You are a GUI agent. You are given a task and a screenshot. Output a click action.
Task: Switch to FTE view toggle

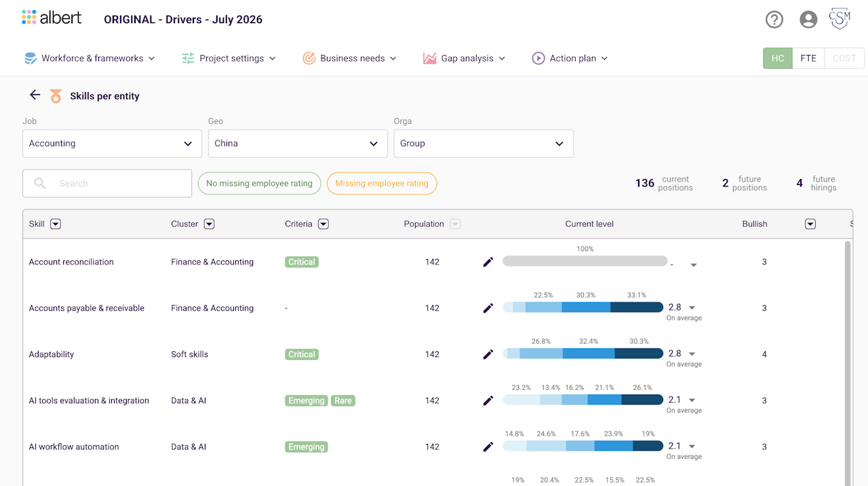pyautogui.click(x=808, y=58)
